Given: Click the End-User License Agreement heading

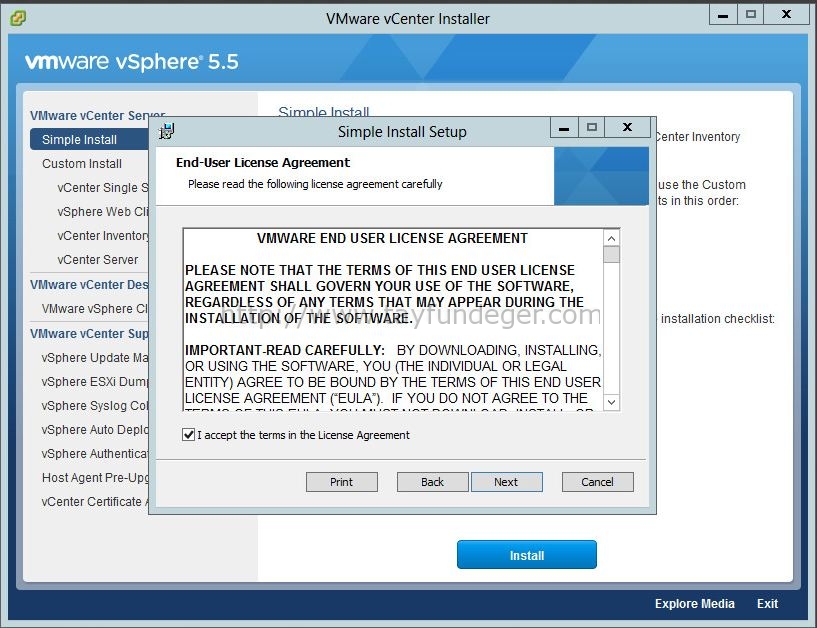Looking at the screenshot, I should point(263,163).
